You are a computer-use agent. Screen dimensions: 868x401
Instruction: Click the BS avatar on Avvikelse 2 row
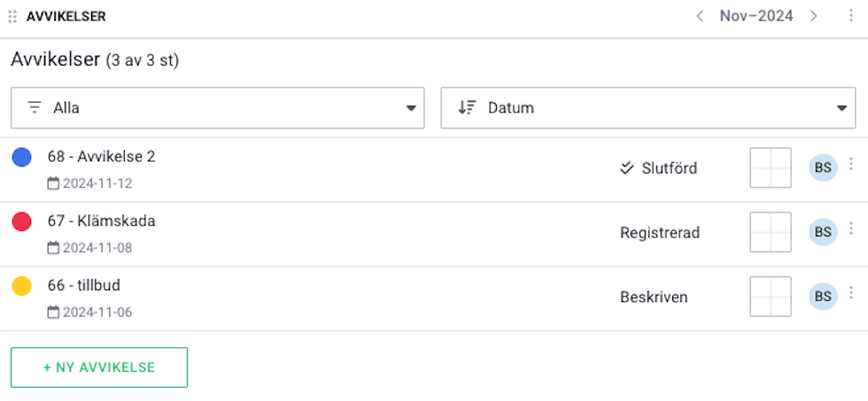(823, 167)
